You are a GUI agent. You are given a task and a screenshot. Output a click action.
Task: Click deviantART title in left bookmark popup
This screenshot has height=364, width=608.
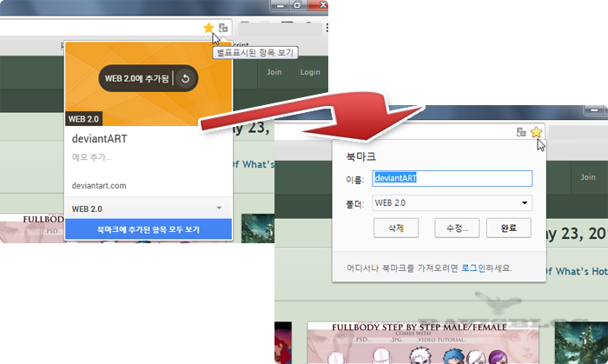click(99, 139)
